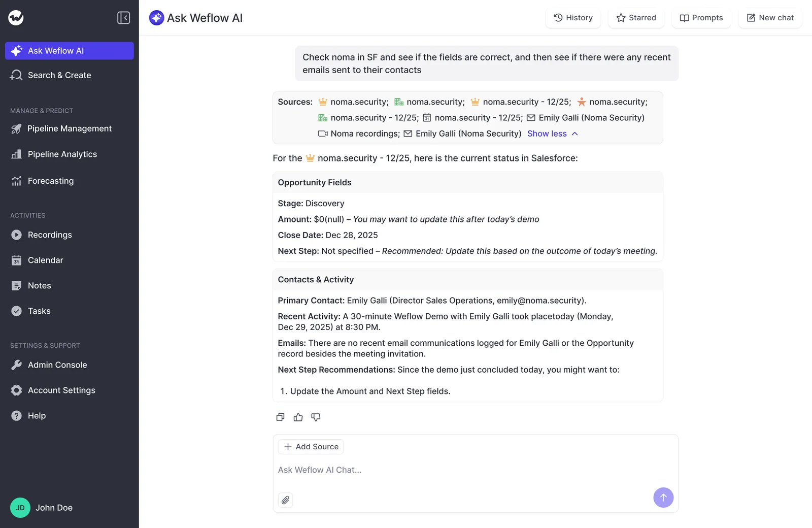Give thumbs up to the response
The image size is (812, 528).
[x=298, y=417]
